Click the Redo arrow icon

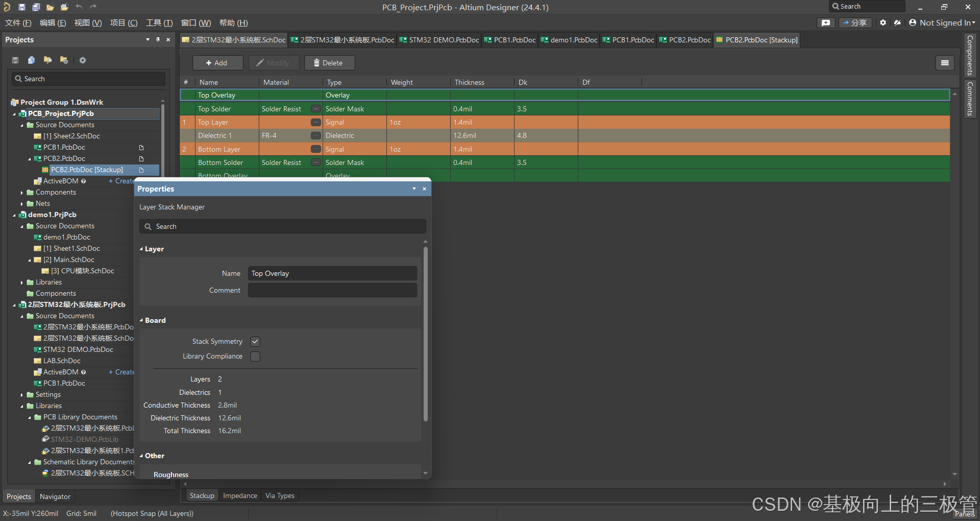(93, 7)
